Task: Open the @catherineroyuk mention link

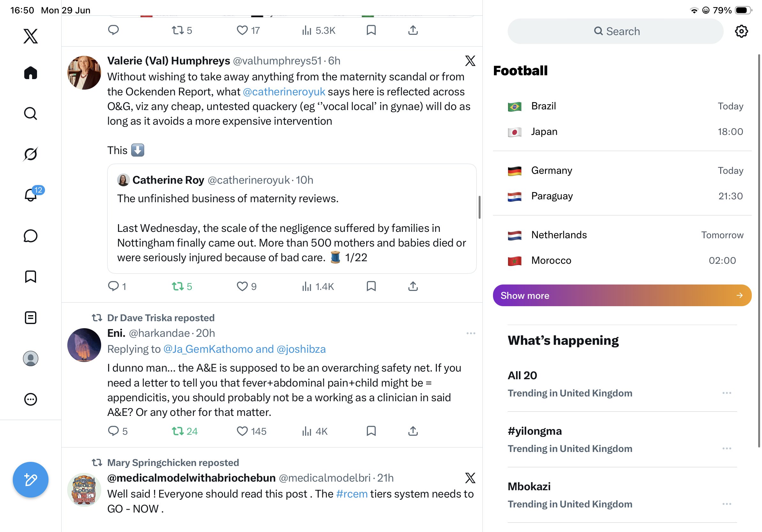Action: pos(284,92)
